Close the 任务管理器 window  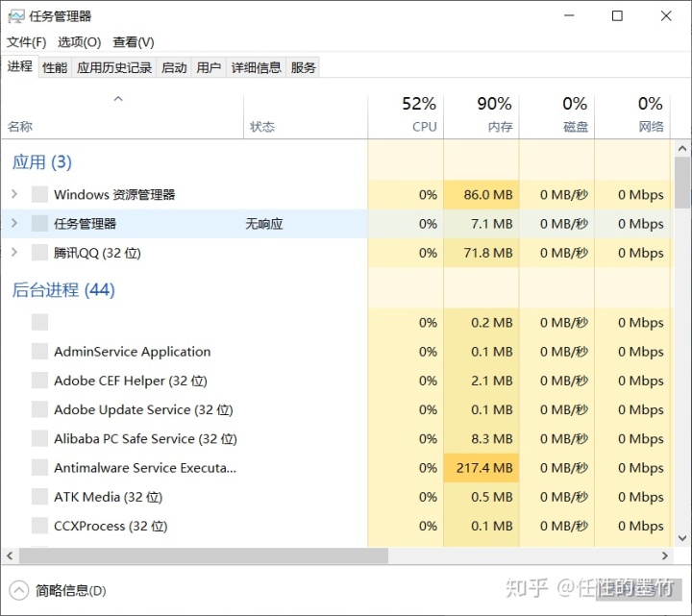point(666,16)
